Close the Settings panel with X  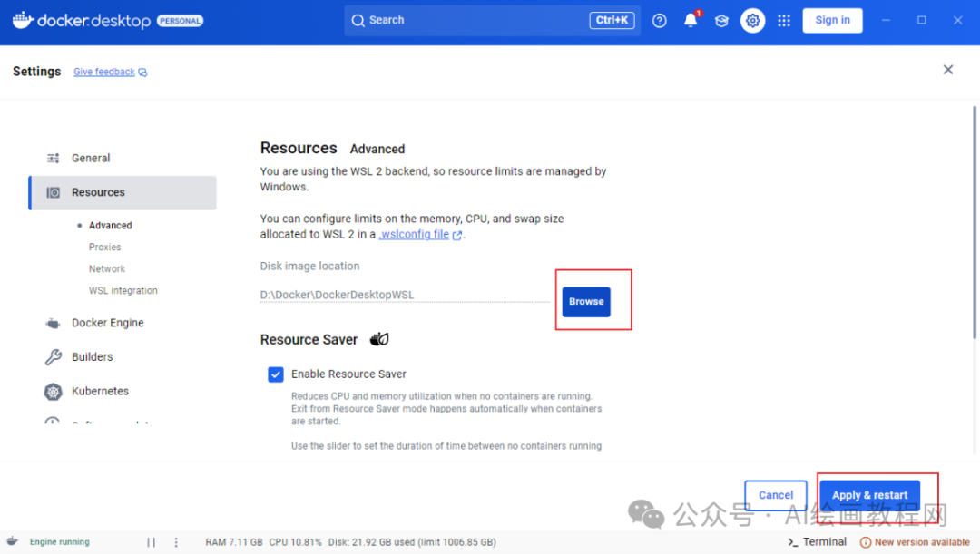pyautogui.click(x=948, y=69)
